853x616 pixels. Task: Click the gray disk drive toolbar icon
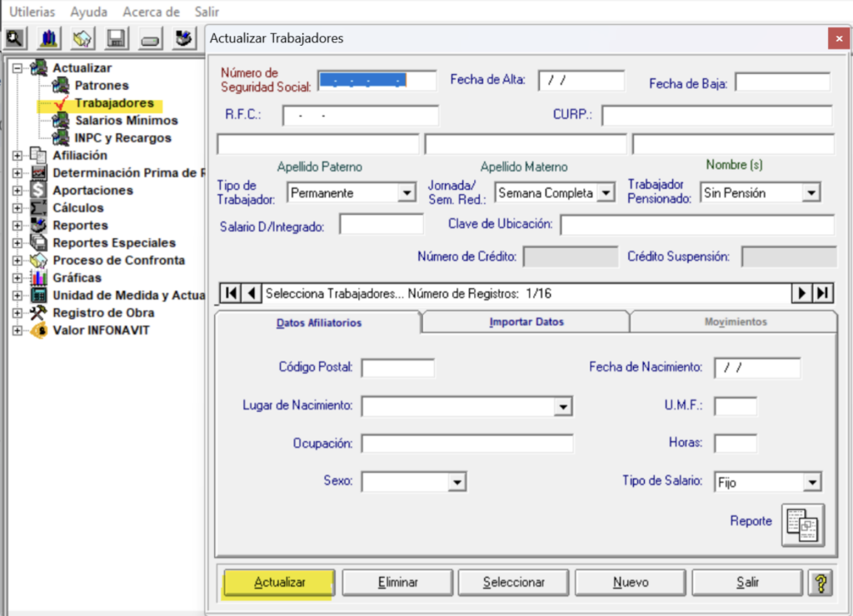150,38
